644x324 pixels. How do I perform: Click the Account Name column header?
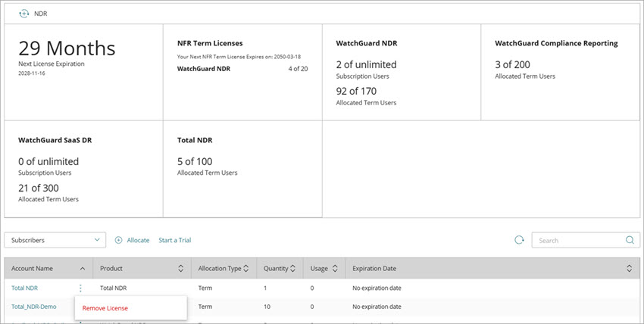[x=32, y=269]
